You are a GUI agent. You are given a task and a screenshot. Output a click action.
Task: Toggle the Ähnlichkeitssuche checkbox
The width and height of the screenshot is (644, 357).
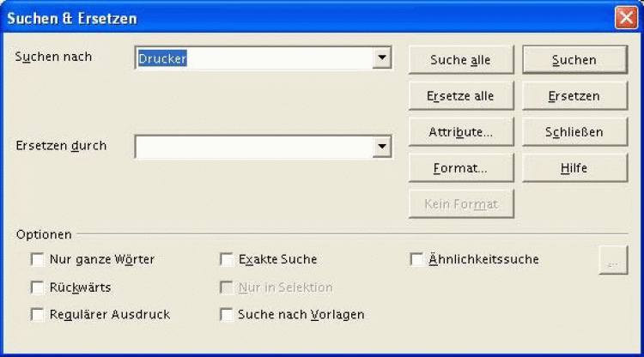coord(417,259)
